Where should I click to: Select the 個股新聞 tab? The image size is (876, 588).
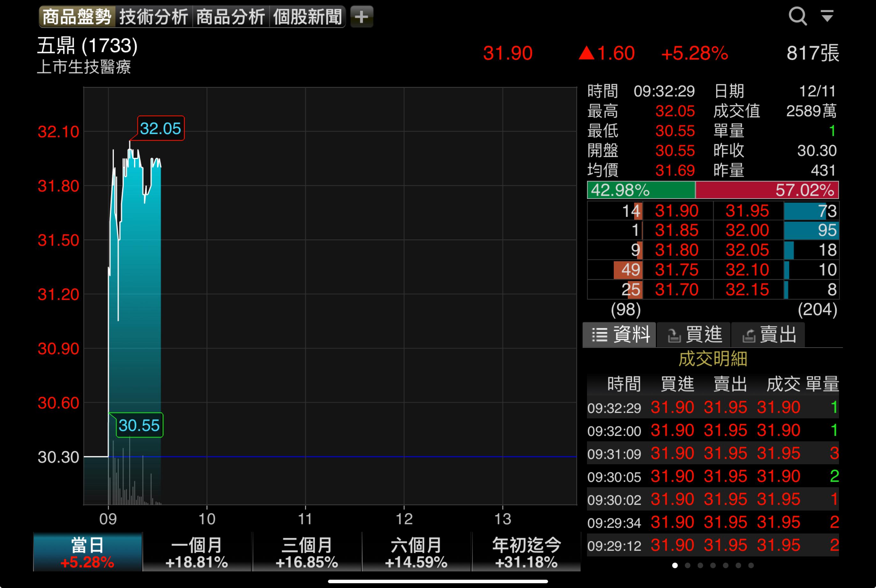307,17
